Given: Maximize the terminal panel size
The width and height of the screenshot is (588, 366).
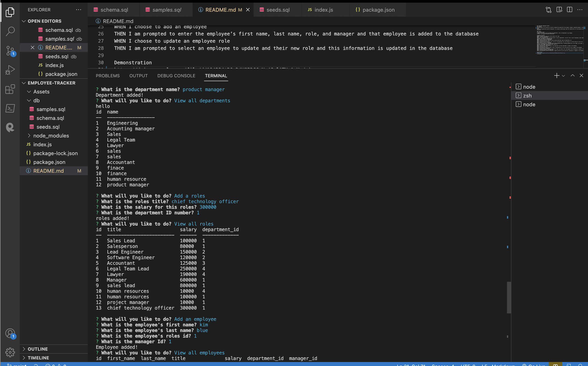Looking at the screenshot, I should point(572,76).
